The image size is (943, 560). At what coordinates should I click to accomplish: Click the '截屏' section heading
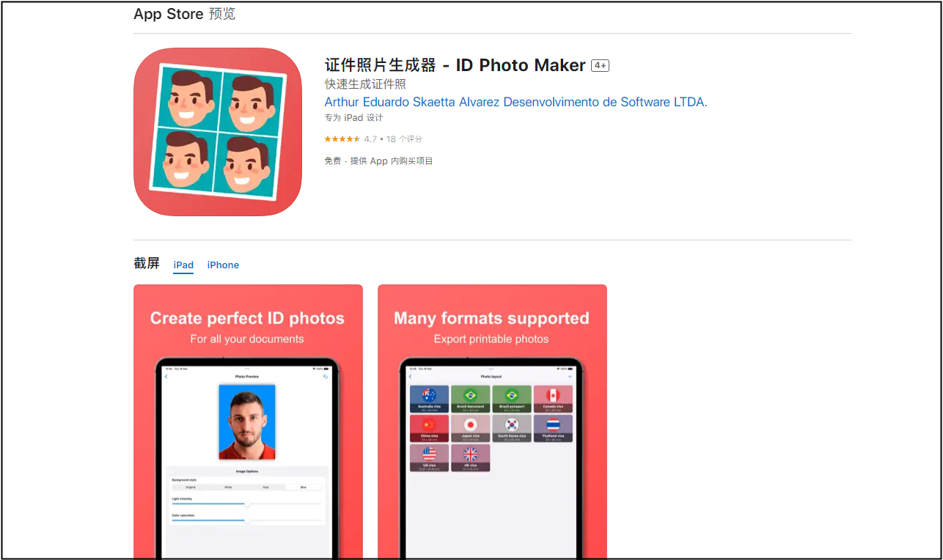[146, 264]
